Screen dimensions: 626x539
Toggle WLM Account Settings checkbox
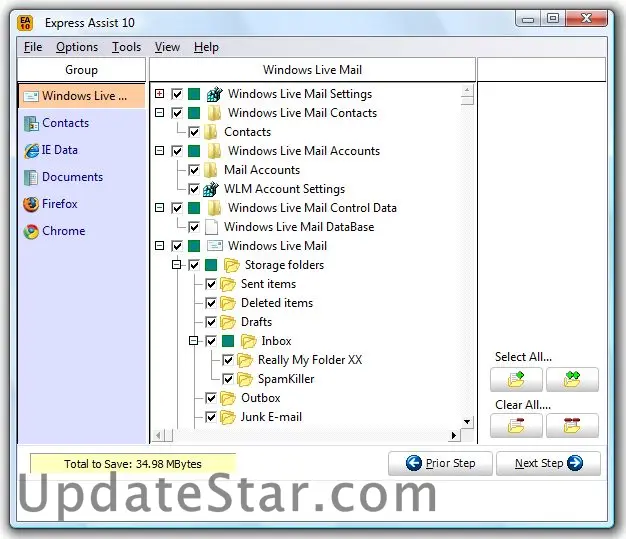tap(194, 189)
